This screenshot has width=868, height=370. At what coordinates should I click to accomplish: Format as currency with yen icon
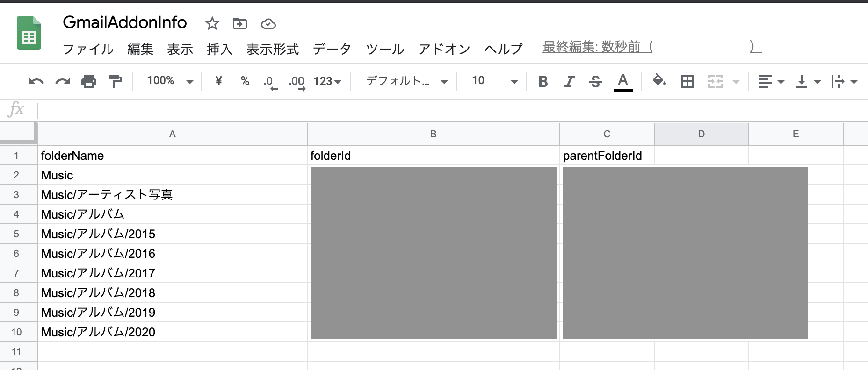tap(218, 81)
